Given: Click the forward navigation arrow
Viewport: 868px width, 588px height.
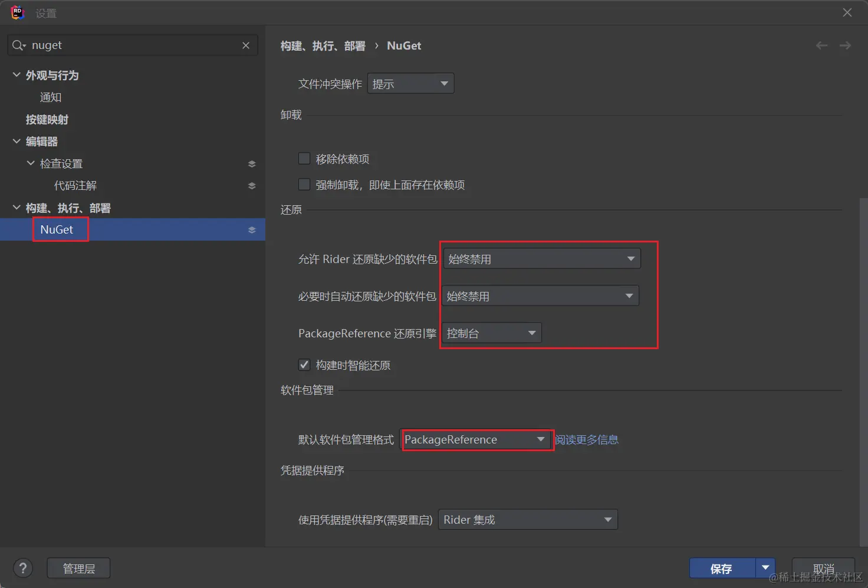Looking at the screenshot, I should [845, 45].
